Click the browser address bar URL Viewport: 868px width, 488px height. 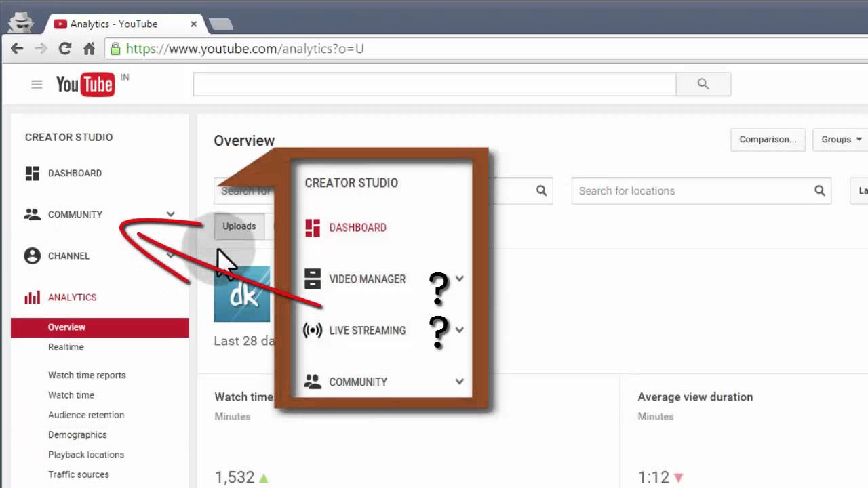tap(245, 49)
